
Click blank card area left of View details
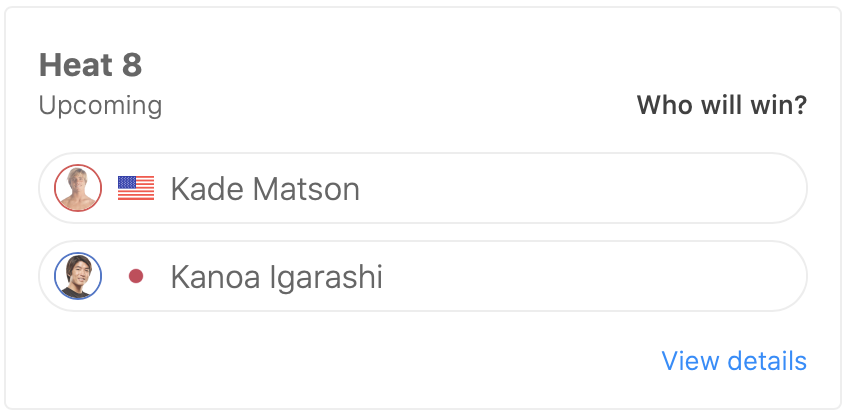coord(350,361)
